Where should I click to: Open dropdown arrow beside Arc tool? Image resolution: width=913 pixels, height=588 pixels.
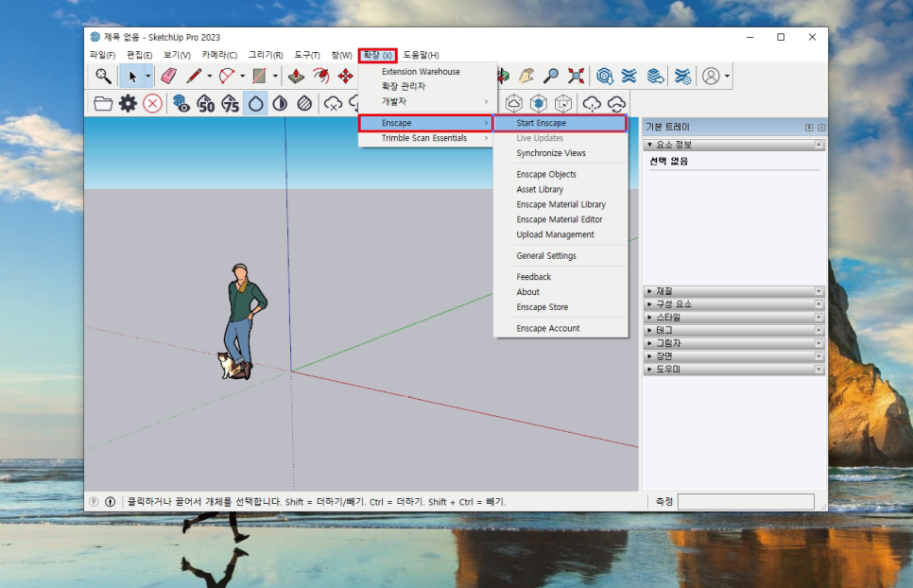click(x=242, y=77)
